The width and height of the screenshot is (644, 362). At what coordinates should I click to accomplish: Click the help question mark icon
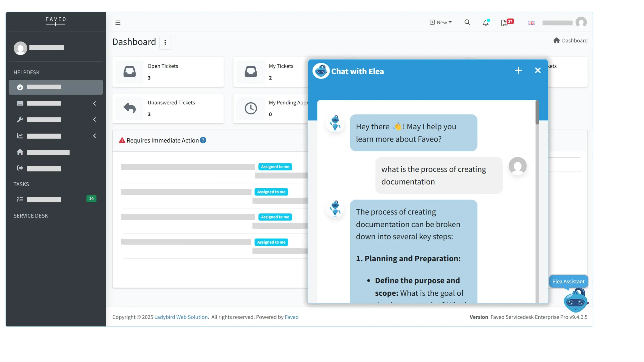[203, 140]
